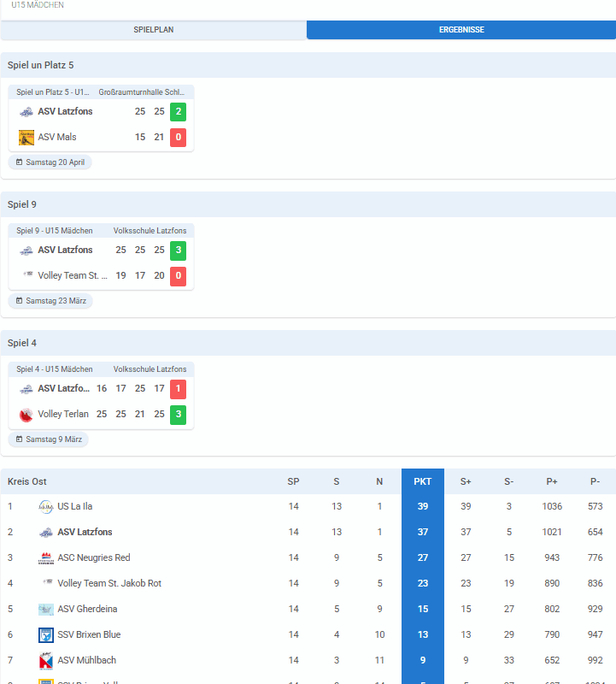The width and height of the screenshot is (616, 684).
Task: Click ASC Neugries Red team logo
Action: tap(46, 558)
